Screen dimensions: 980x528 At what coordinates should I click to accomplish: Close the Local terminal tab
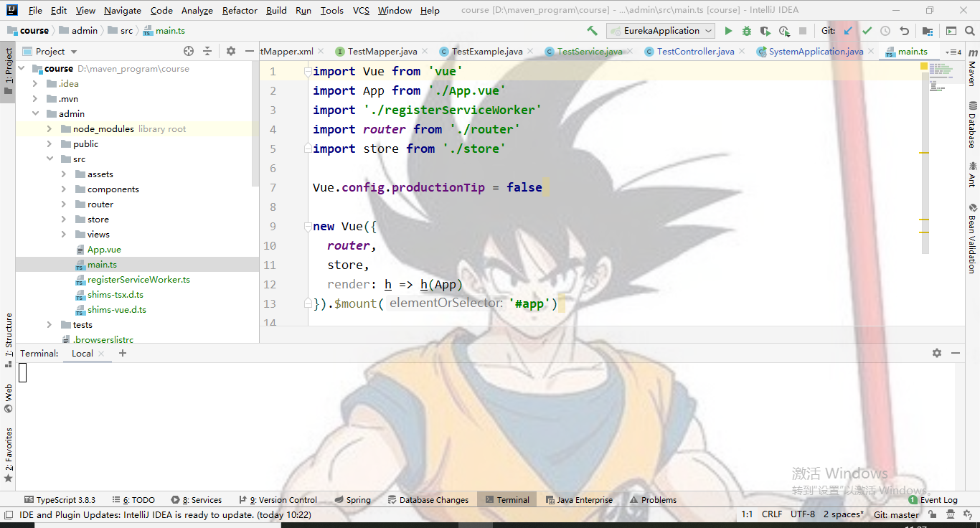(x=101, y=354)
